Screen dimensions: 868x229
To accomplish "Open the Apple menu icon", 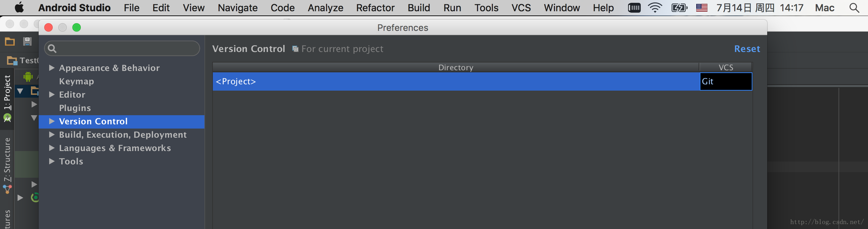I will [x=20, y=7].
